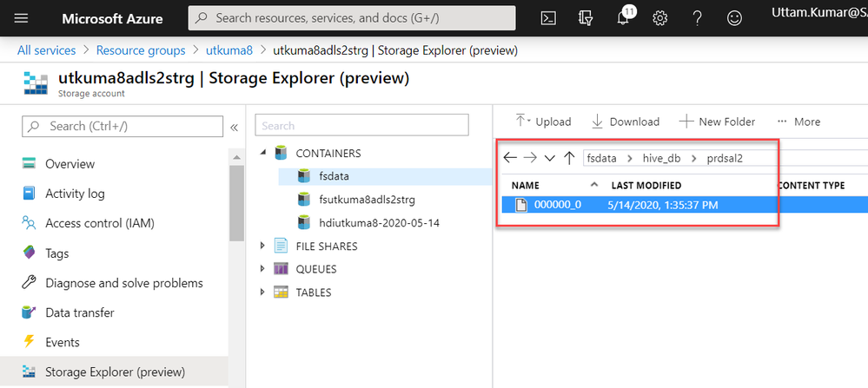Open the portal hamburger menu
868x388 pixels.
22,18
